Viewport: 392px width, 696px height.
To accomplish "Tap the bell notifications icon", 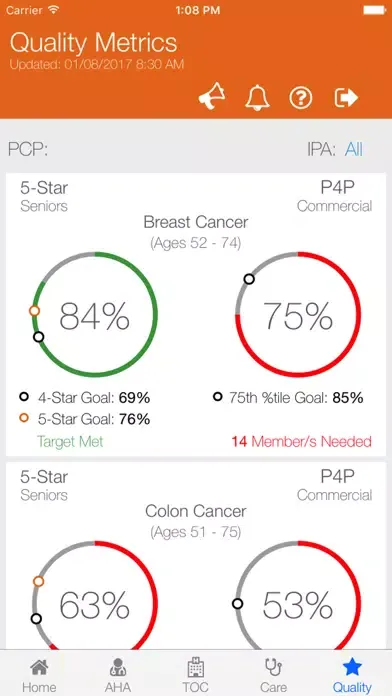I will pos(257,97).
